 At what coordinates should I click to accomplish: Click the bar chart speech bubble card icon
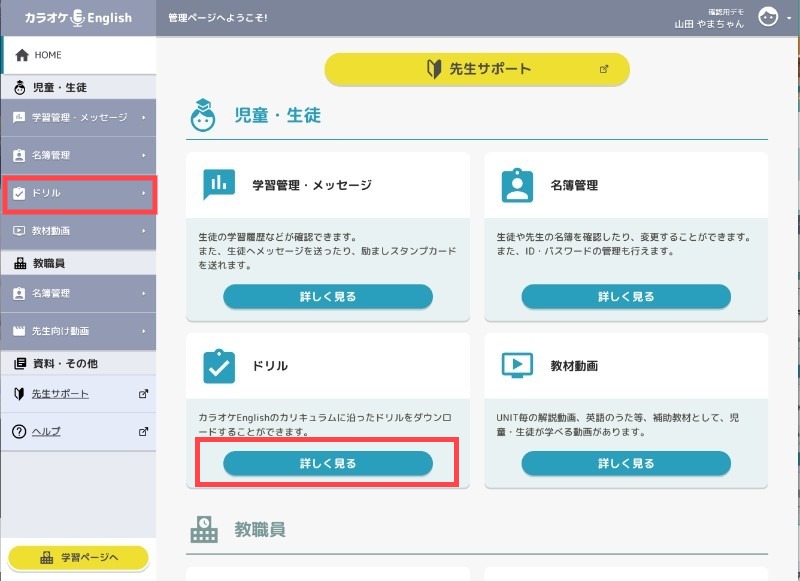click(x=219, y=185)
